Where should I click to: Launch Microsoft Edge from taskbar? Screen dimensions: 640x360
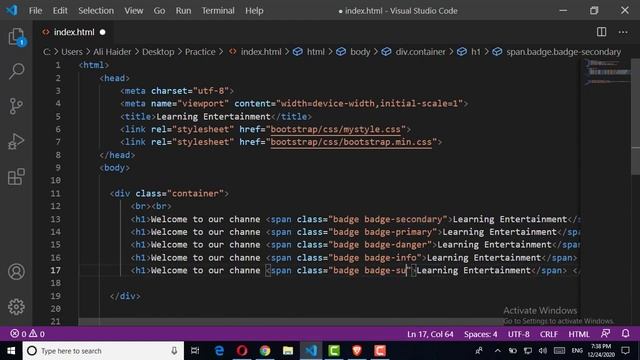(219, 351)
